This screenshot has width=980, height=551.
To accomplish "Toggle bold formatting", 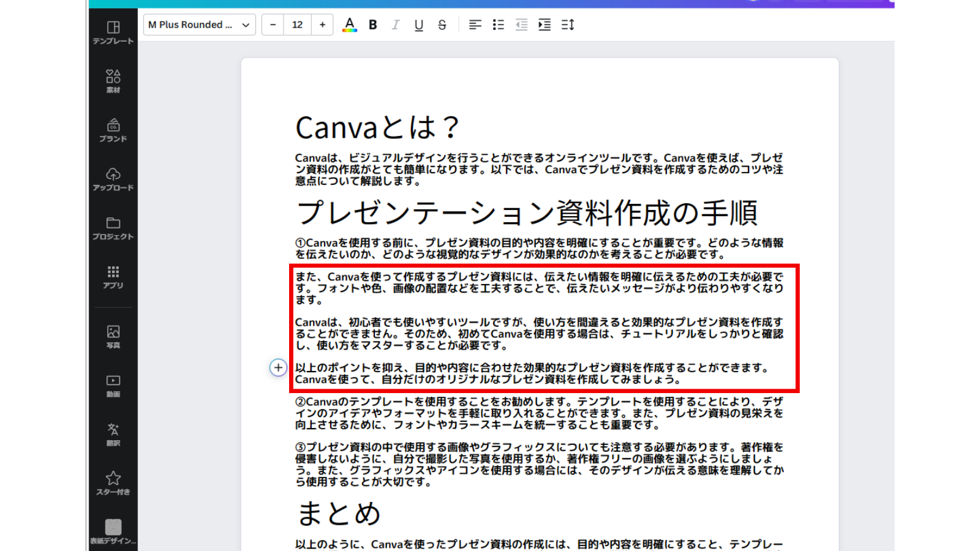I will click(373, 24).
